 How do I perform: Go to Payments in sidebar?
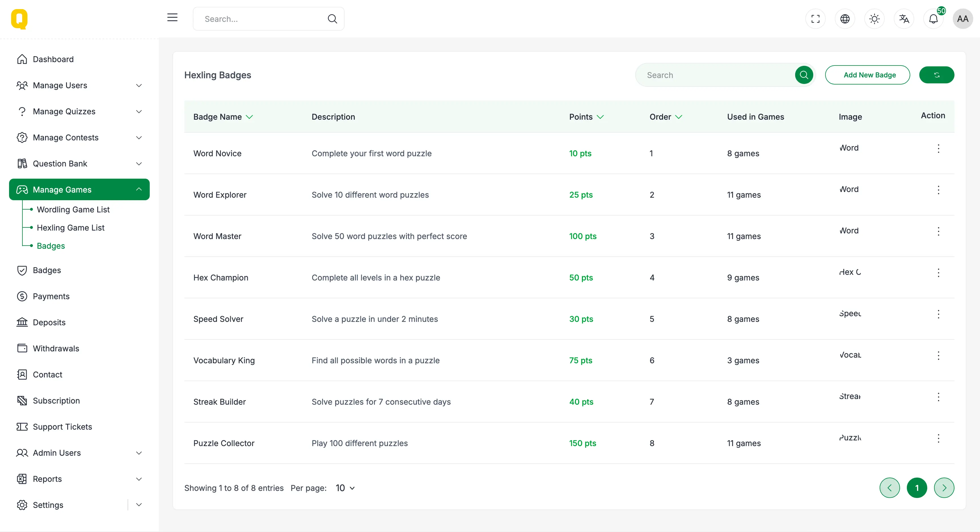click(51, 296)
